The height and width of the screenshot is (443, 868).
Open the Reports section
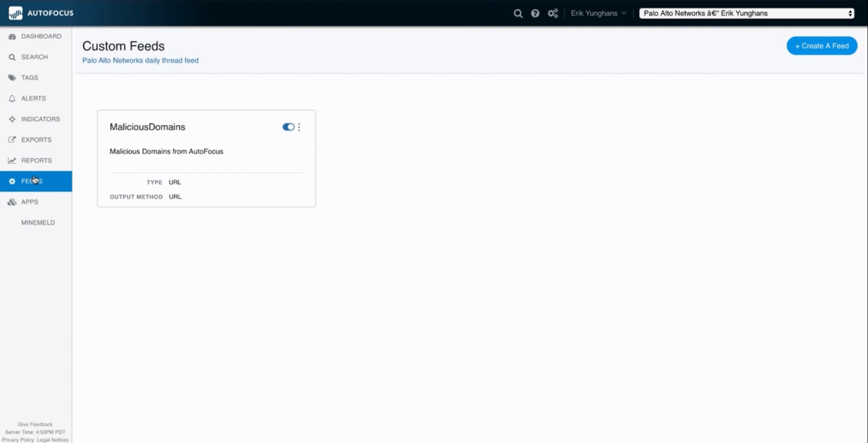[36, 160]
